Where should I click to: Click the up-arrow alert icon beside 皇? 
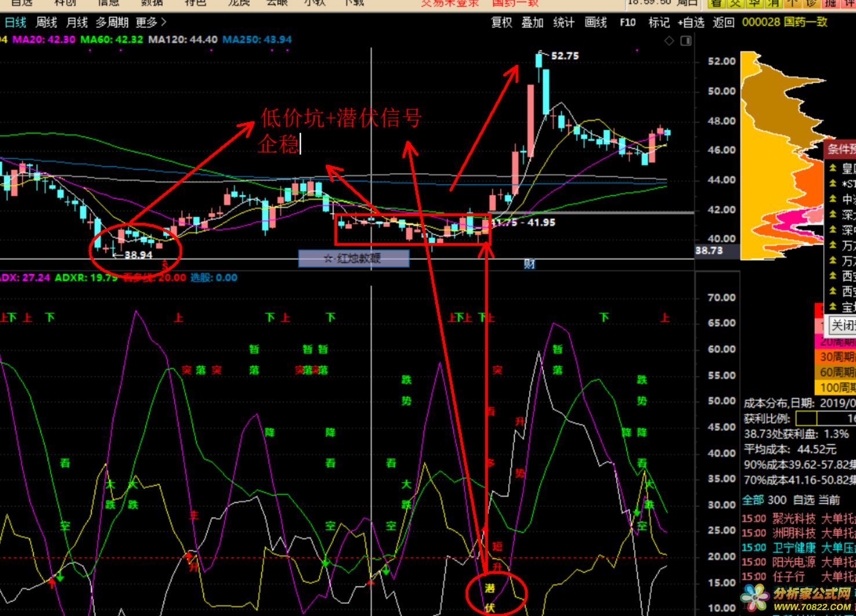tap(833, 167)
